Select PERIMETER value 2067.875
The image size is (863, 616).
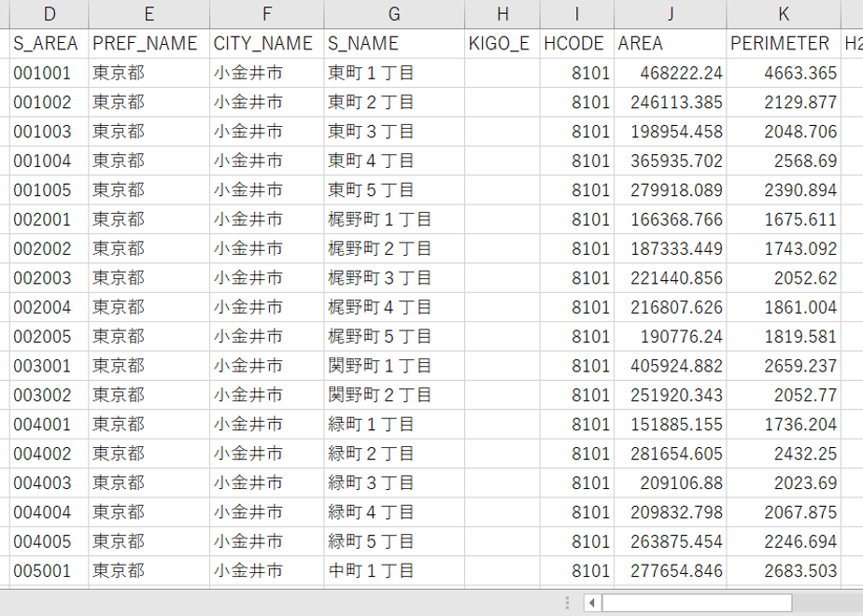[x=784, y=512]
